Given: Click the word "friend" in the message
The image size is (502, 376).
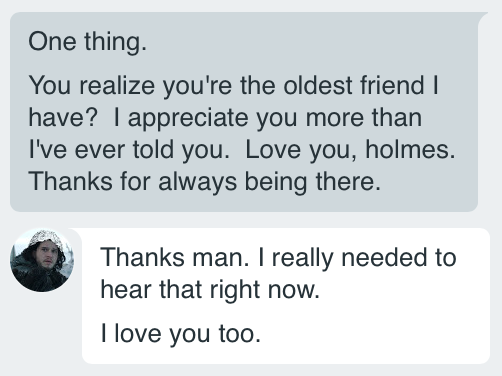Looking at the screenshot, I should 392,85.
